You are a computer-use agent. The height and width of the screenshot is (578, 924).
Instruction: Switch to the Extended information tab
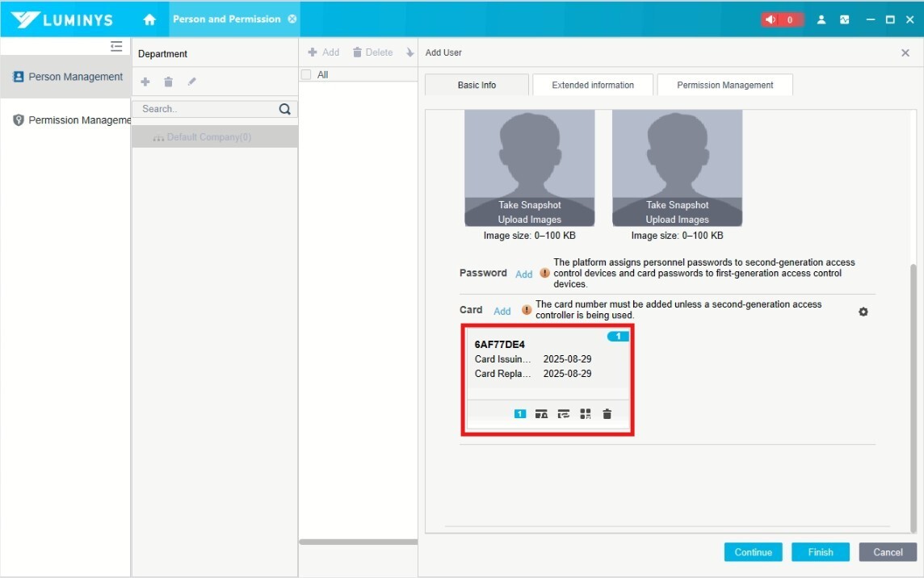click(593, 85)
